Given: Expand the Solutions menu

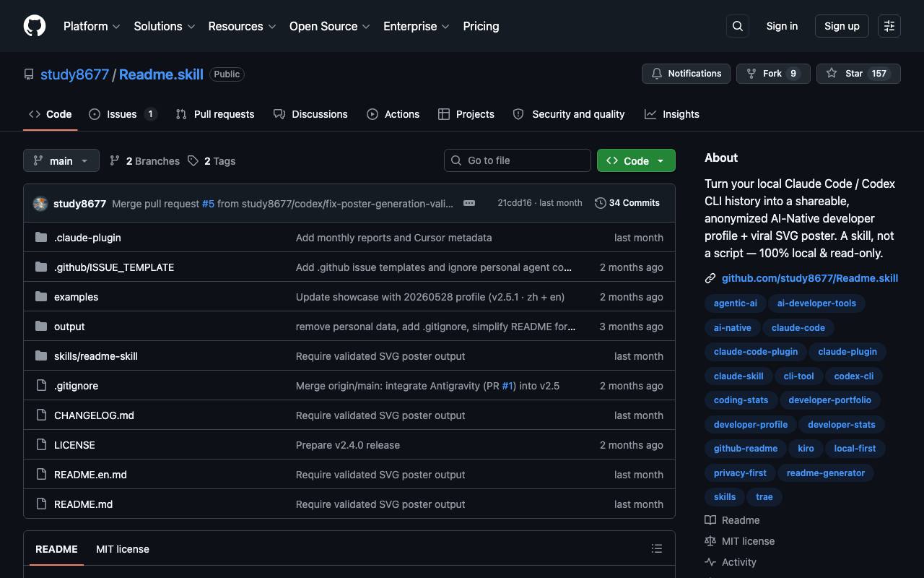Looking at the screenshot, I should tap(165, 26).
